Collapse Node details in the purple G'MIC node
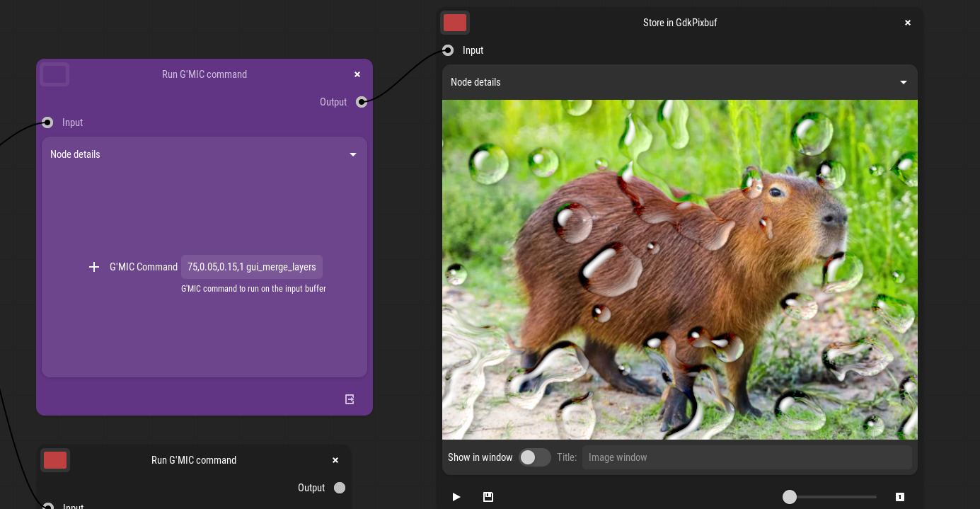This screenshot has height=509, width=980. pos(352,154)
